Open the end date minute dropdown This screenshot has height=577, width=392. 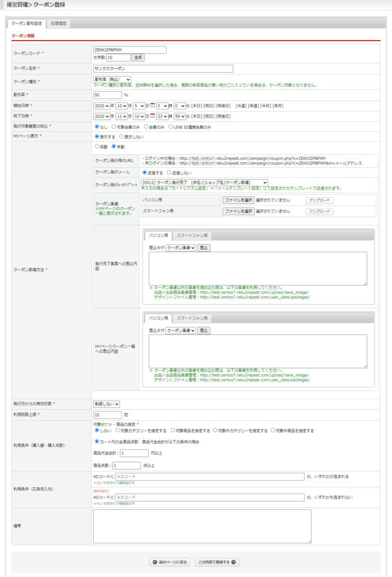(x=180, y=116)
